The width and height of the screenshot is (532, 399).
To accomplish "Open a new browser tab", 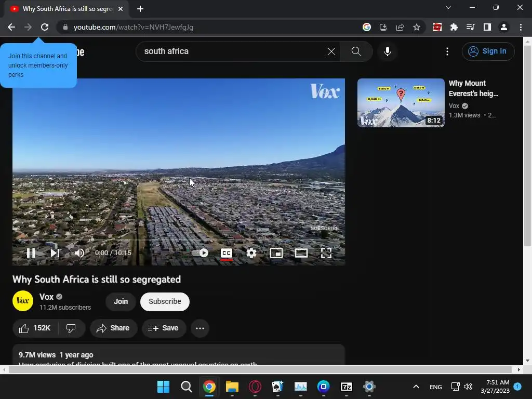I will [140, 9].
